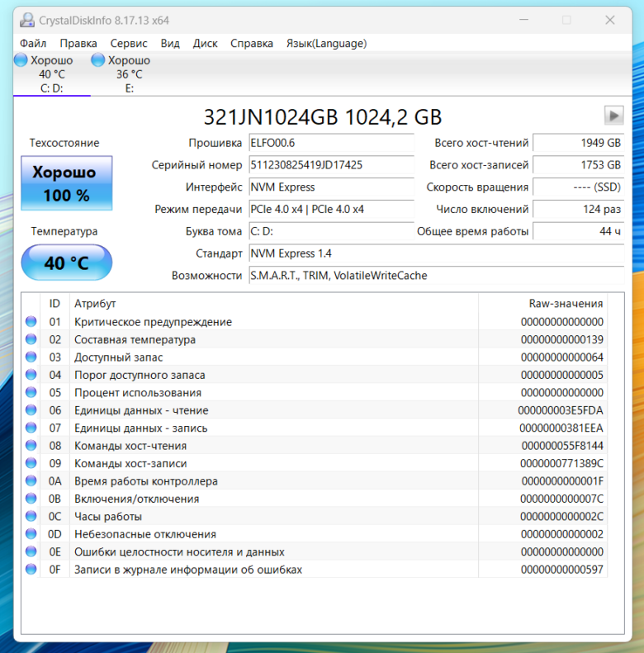Screen dimensions: 644x653
Task: Click the Атрибут column header
Action: pyautogui.click(x=274, y=303)
